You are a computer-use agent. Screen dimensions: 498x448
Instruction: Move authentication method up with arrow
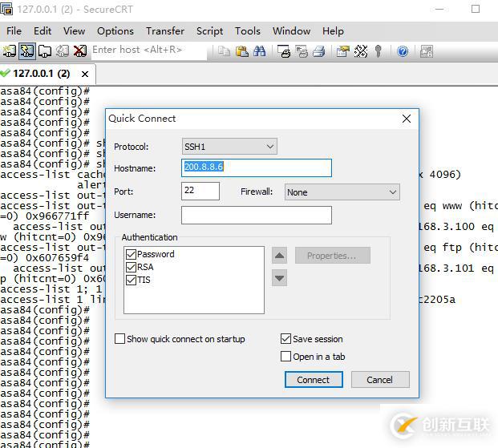pyautogui.click(x=279, y=256)
